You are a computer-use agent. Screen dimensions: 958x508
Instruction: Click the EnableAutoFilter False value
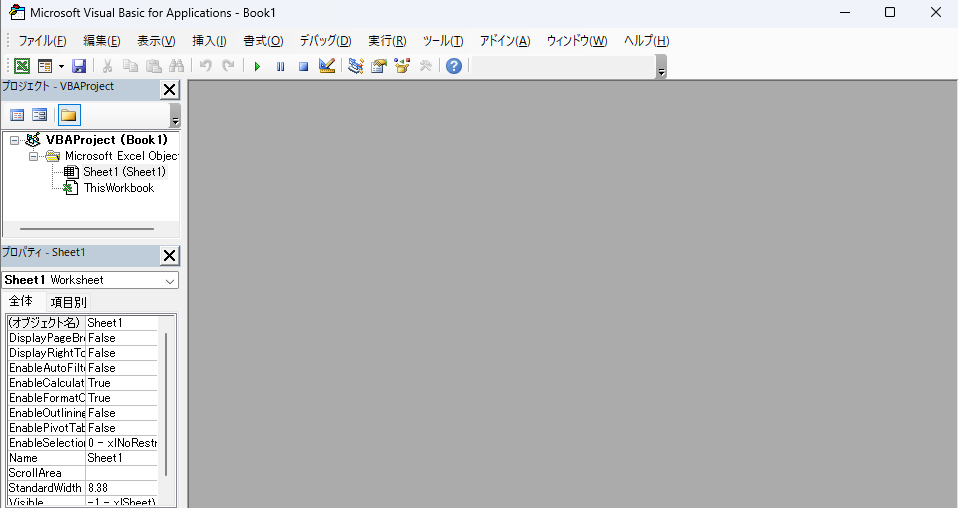(x=122, y=368)
